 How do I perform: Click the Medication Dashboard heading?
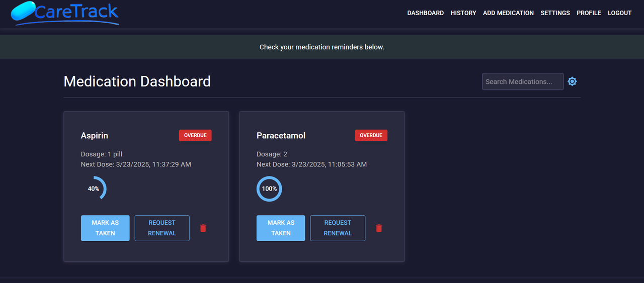pyautogui.click(x=137, y=81)
